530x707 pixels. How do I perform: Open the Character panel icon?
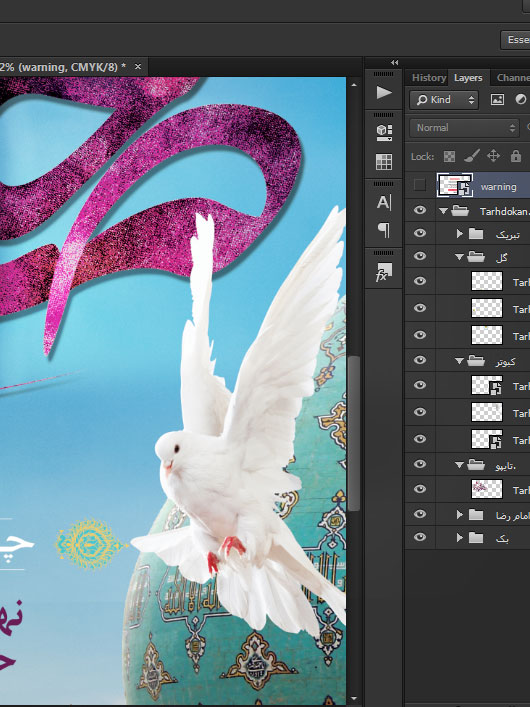(x=384, y=202)
